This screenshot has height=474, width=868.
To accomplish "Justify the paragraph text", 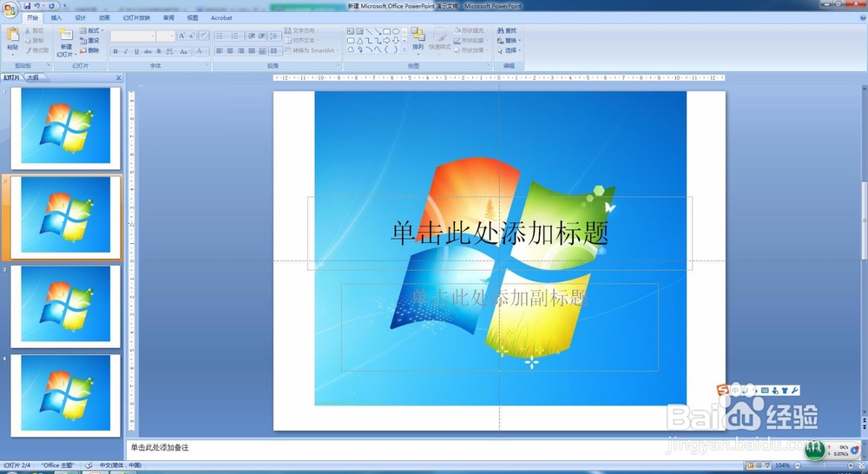I will [x=252, y=51].
